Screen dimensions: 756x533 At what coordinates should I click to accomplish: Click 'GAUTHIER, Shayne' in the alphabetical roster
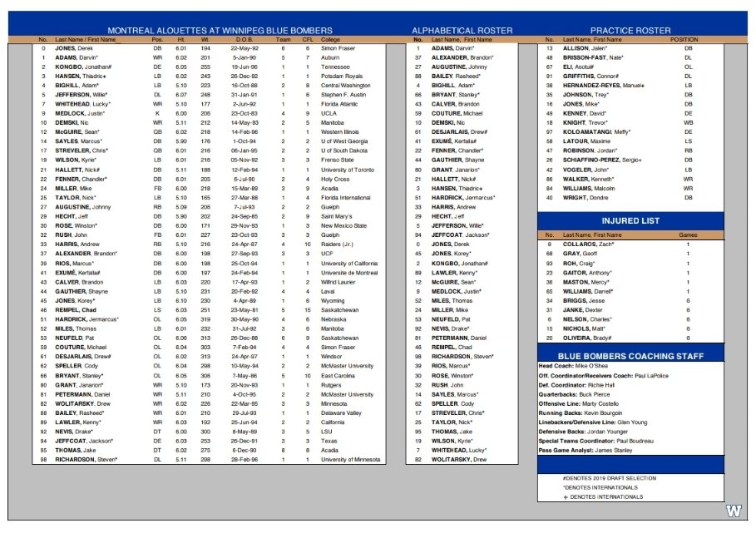pyautogui.click(x=457, y=160)
